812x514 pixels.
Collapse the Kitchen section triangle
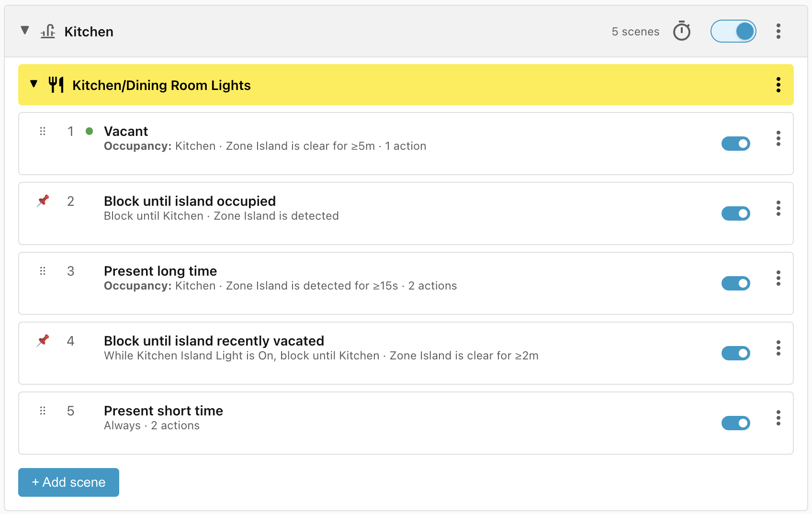25,31
